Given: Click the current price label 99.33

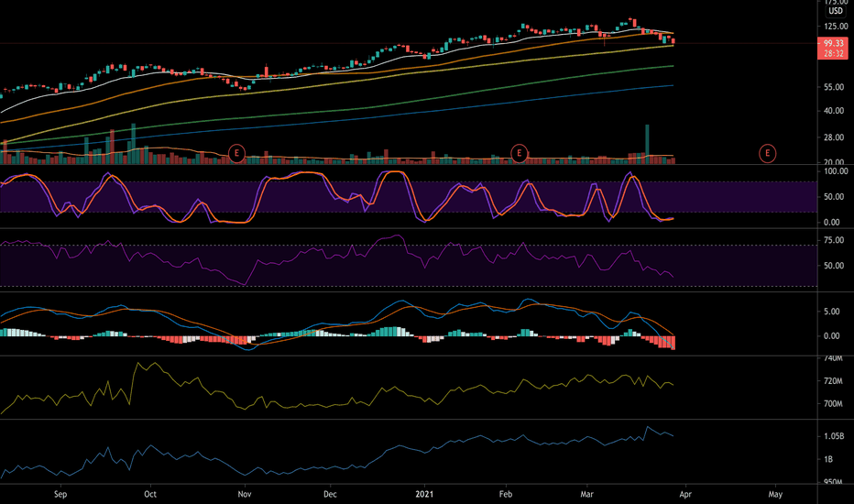Looking at the screenshot, I should [833, 43].
